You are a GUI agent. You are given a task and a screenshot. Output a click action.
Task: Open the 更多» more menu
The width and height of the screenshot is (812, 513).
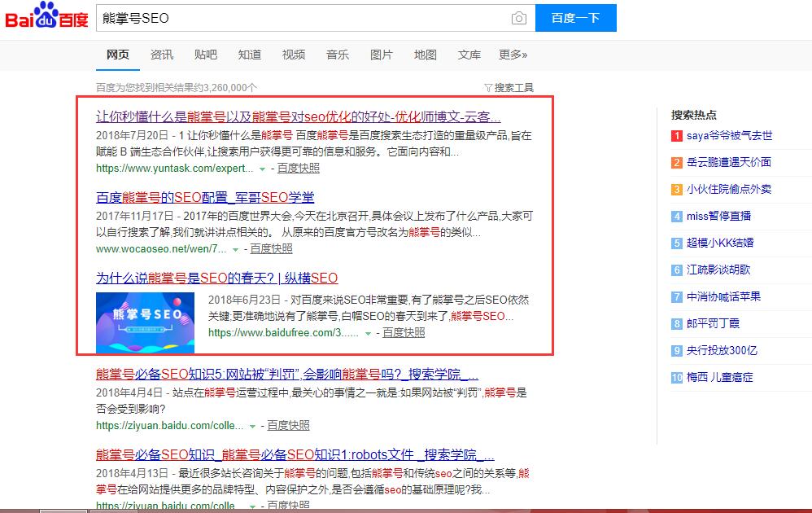513,55
